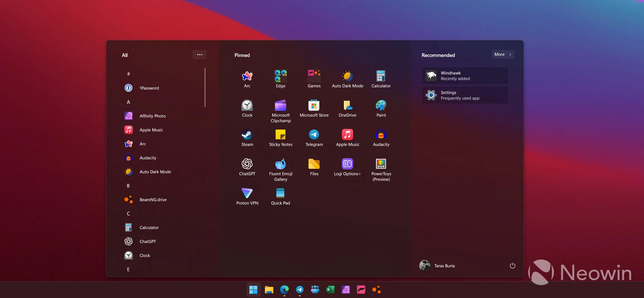The image size is (644, 298).
Task: Launch Proton VPN
Action: (x=247, y=196)
